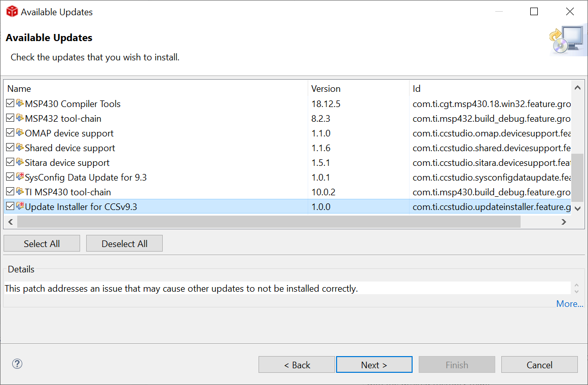Uncheck Update Installer for CCSv9.3
This screenshot has height=385, width=588.
[x=10, y=206]
